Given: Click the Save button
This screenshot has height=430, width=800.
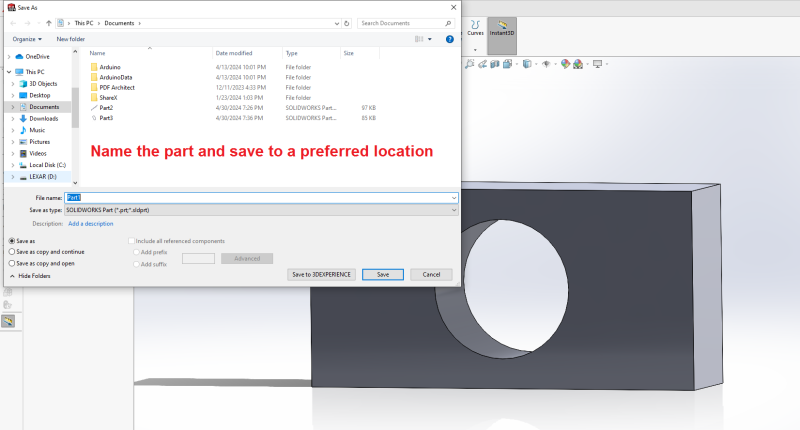Looking at the screenshot, I should click(x=383, y=274).
